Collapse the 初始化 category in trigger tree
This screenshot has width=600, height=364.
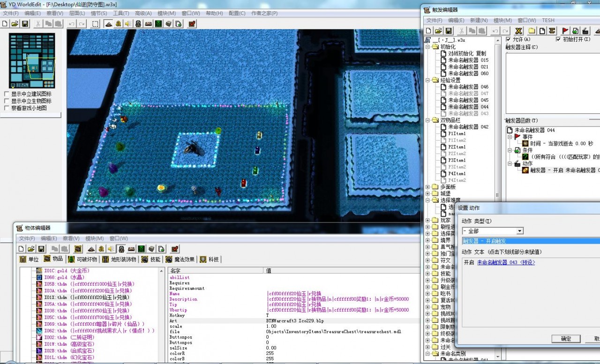tap(427, 47)
